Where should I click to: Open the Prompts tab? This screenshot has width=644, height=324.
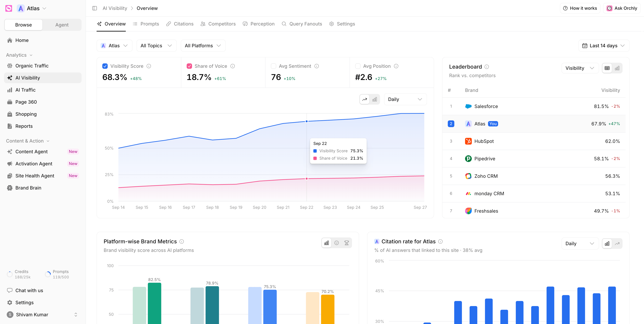pos(146,24)
